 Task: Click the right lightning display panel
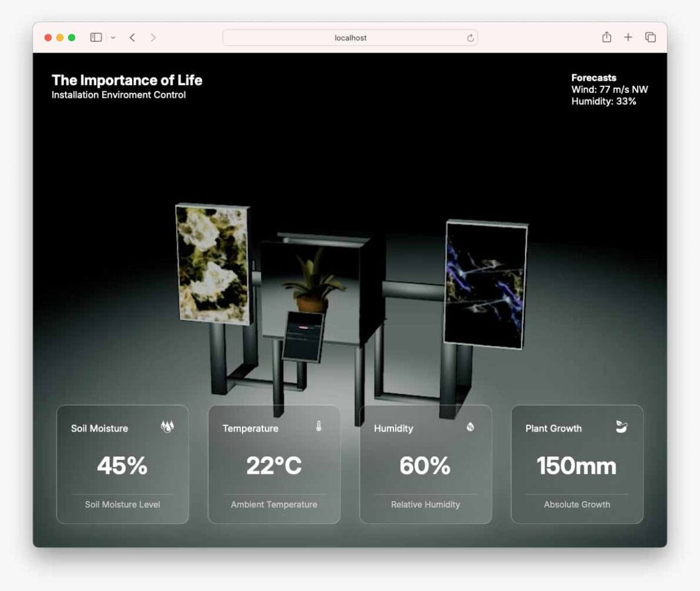(x=485, y=284)
